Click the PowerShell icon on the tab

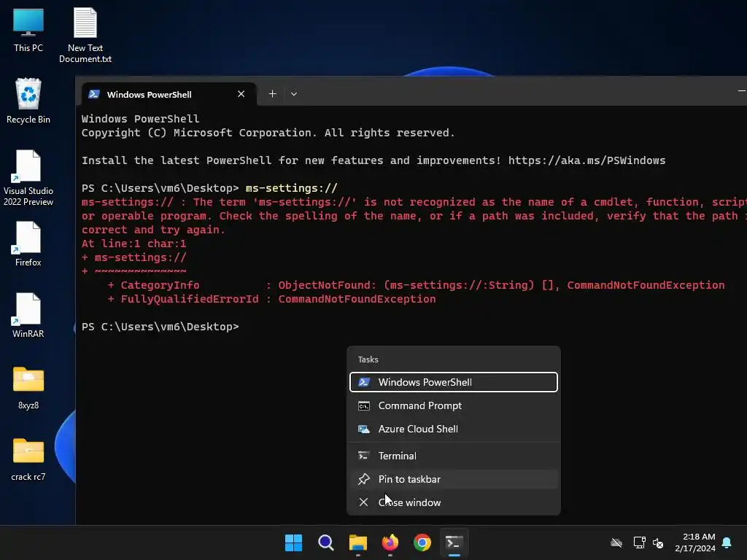[94, 94]
